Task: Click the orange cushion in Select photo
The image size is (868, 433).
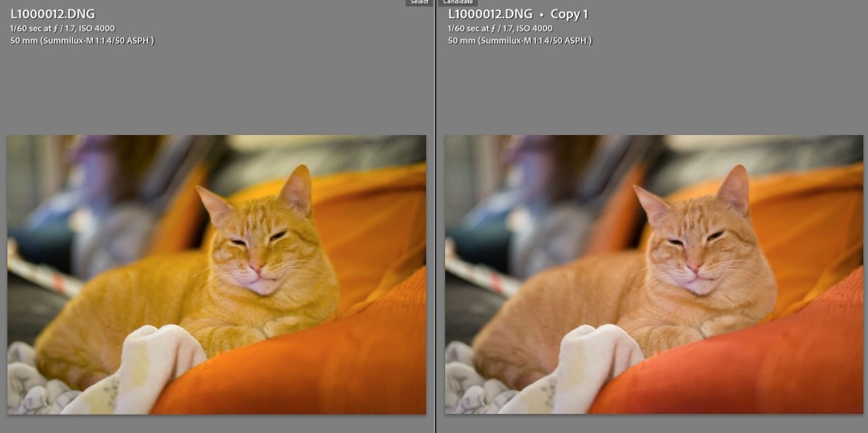Action: (x=318, y=365)
